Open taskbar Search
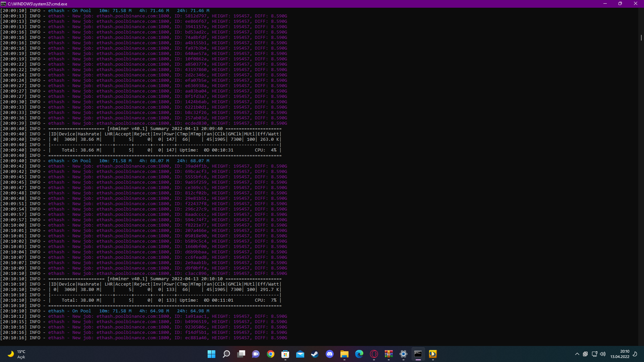Image resolution: width=644 pixels, height=362 pixels. pos(226,354)
